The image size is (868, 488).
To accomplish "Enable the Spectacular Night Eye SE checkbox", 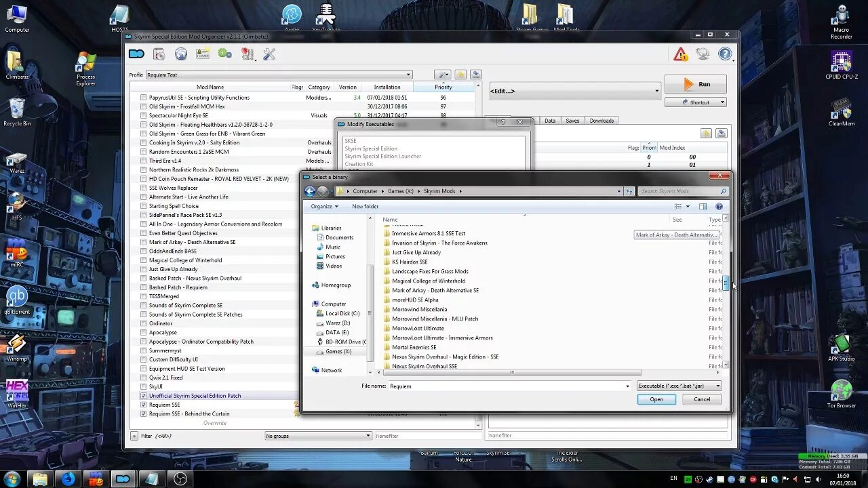I will tap(143, 115).
